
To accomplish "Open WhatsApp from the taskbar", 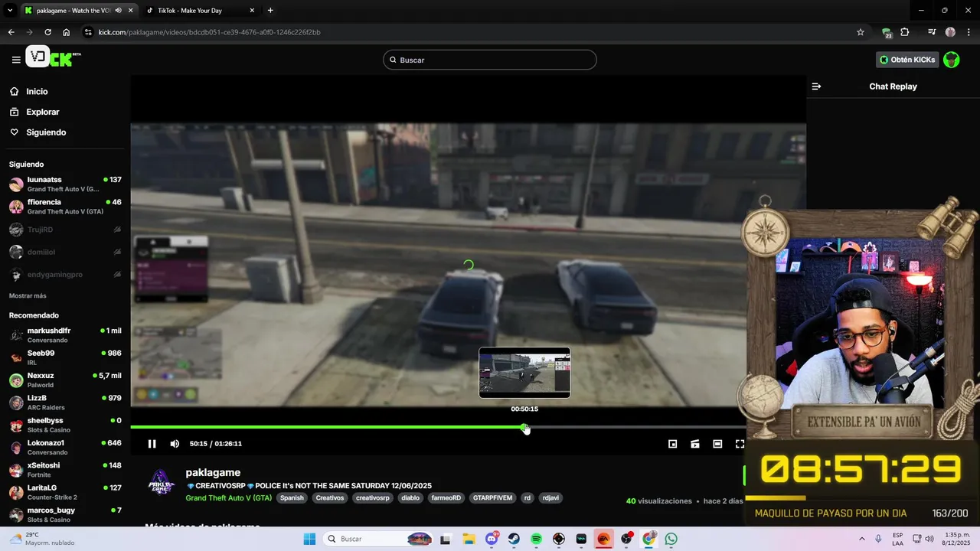I will click(671, 539).
